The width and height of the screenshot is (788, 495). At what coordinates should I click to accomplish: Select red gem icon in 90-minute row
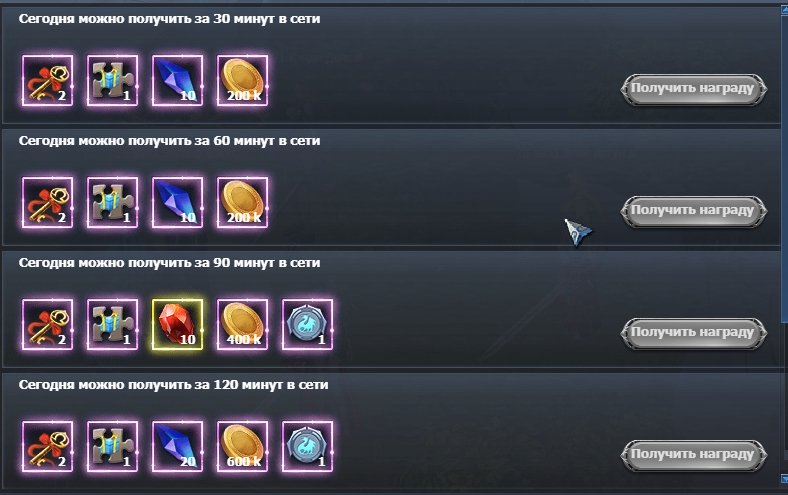(x=177, y=325)
